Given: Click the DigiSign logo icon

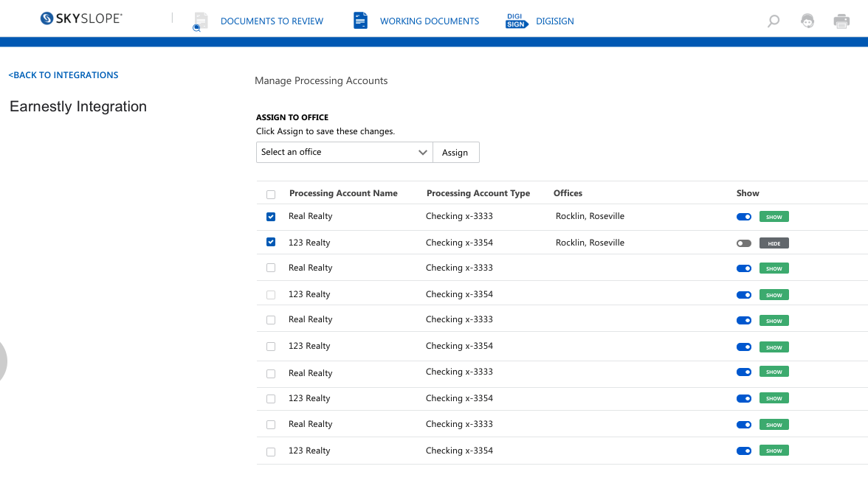Looking at the screenshot, I should pos(517,21).
